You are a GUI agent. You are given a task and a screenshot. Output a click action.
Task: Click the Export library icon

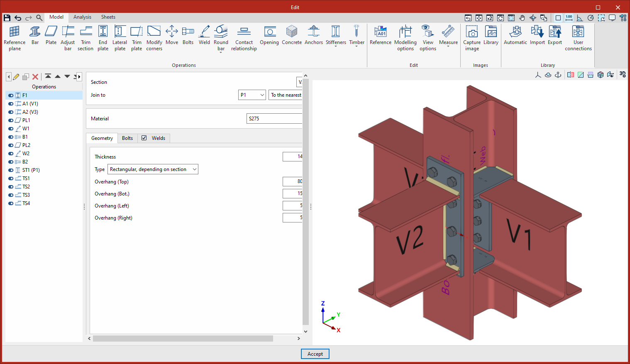point(555,32)
